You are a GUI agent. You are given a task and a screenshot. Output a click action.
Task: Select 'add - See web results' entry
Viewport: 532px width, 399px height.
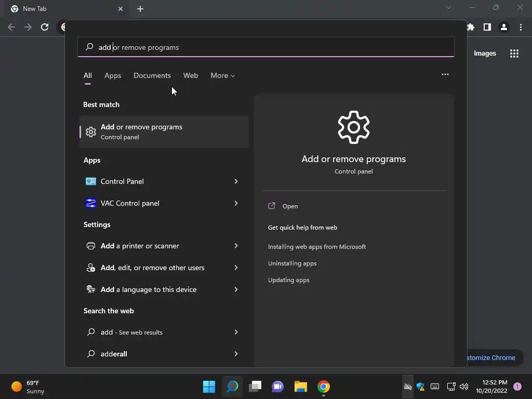(x=164, y=332)
